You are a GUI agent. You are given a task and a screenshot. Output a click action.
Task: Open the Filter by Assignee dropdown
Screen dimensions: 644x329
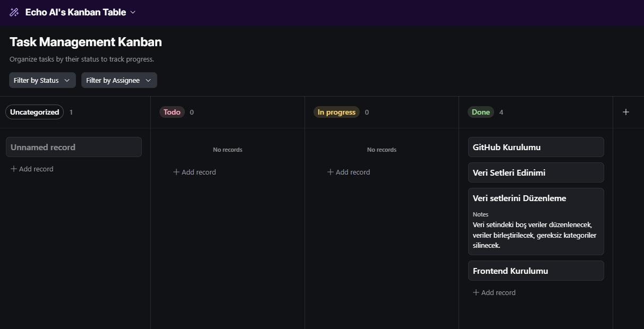119,80
